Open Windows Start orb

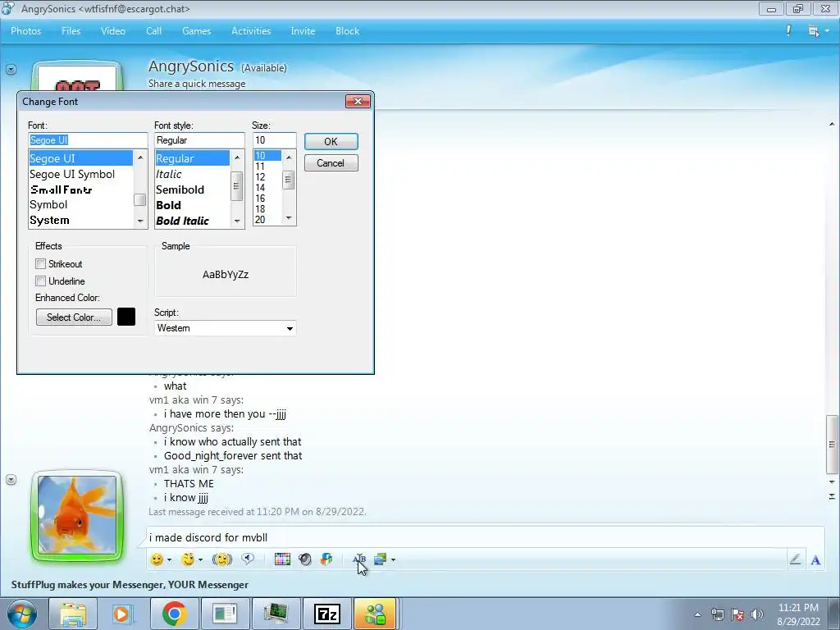pos(22,614)
